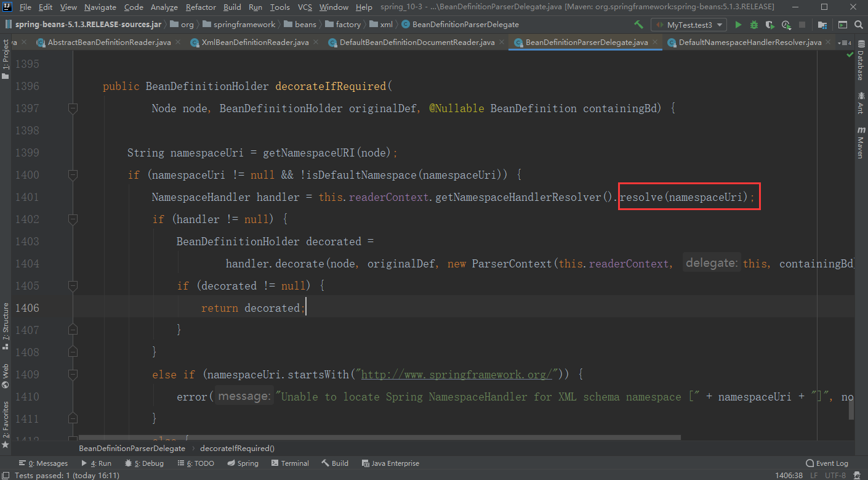Open the VCS menu

click(x=305, y=7)
